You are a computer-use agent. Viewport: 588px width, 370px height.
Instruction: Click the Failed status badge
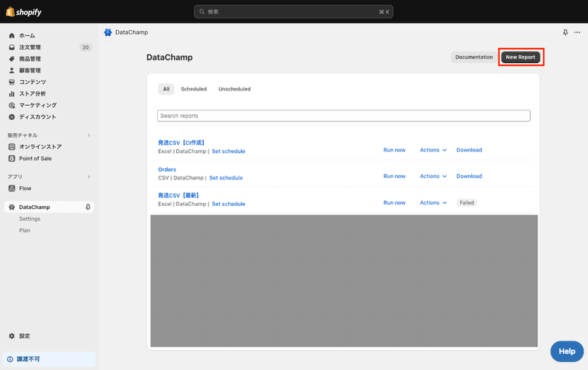[467, 202]
